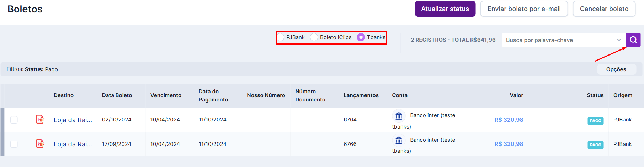Click PAGO status badge in first row
The height and width of the screenshot is (167, 644).
[595, 121]
